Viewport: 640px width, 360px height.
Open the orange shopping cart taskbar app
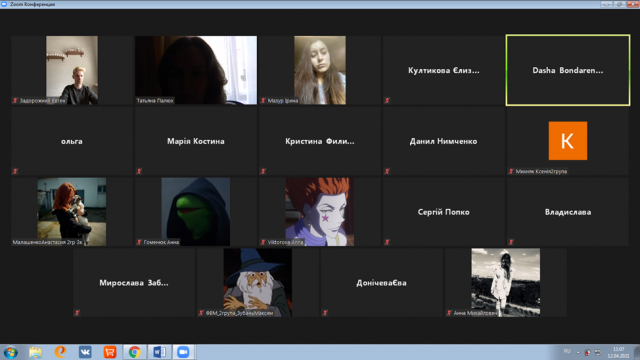click(x=110, y=352)
